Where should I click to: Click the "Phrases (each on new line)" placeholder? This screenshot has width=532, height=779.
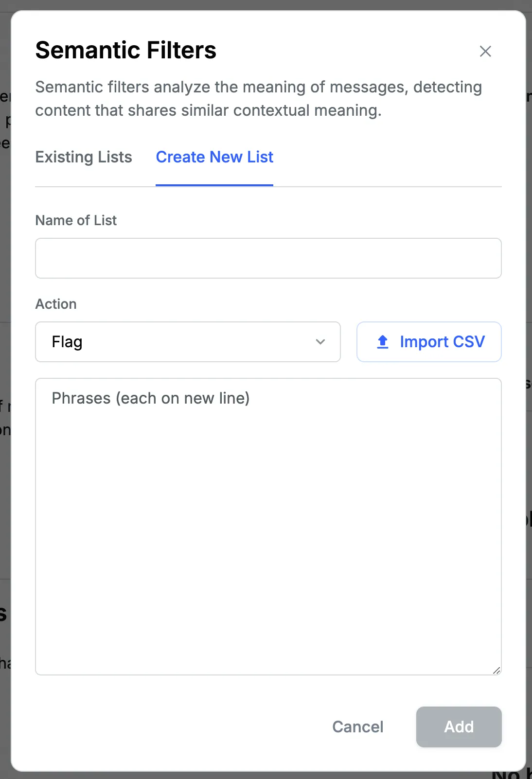click(x=151, y=398)
